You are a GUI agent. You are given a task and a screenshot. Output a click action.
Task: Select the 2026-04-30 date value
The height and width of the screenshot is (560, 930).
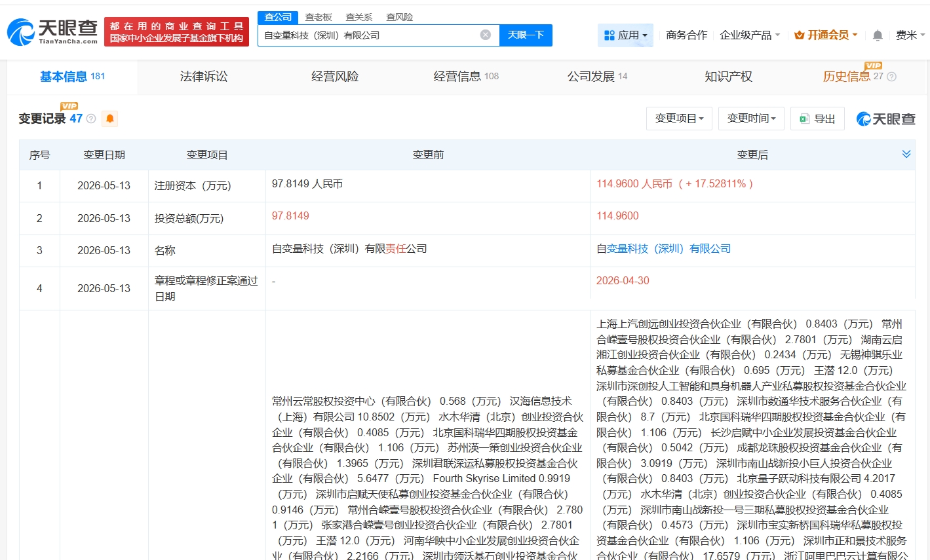(x=623, y=280)
